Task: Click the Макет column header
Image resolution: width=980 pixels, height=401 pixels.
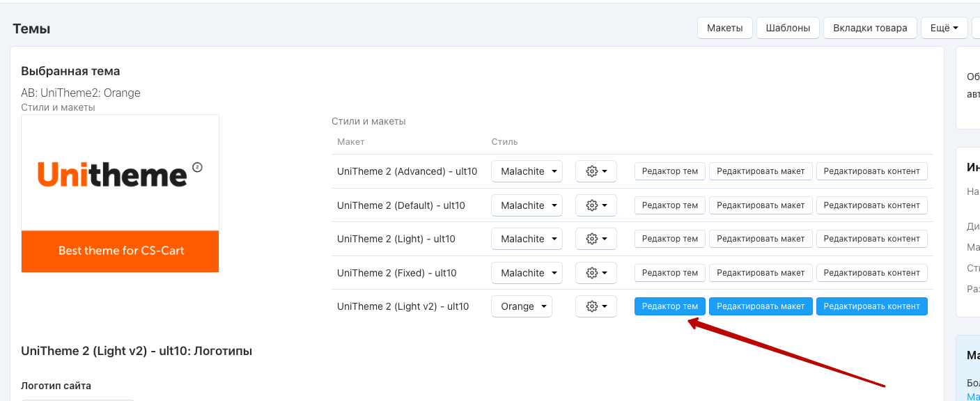Action: click(351, 142)
